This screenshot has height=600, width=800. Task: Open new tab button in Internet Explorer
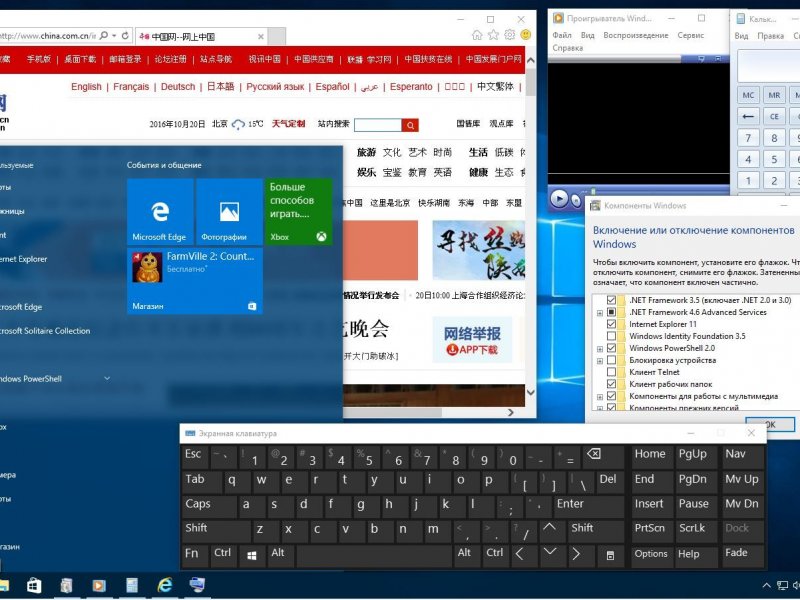(277, 37)
